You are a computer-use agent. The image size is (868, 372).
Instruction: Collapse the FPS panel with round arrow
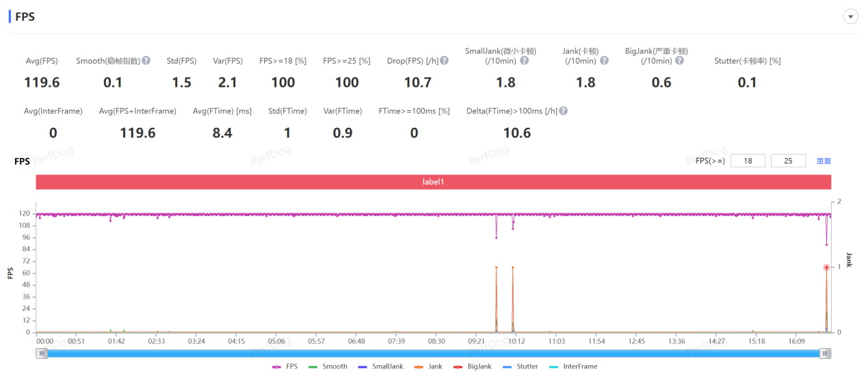851,17
